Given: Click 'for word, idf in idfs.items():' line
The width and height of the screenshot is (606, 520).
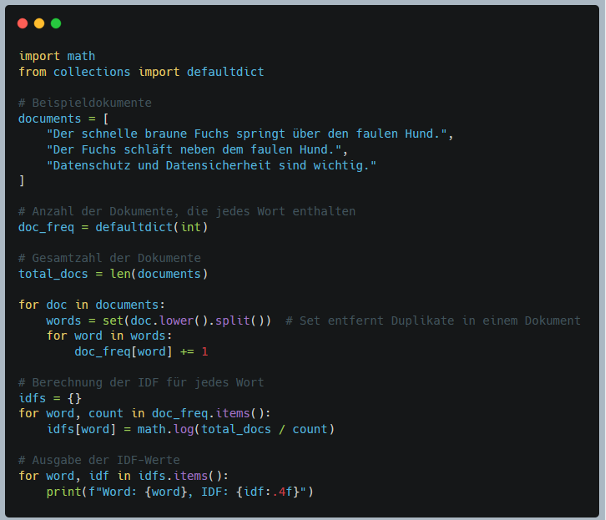Looking at the screenshot, I should (124, 476).
